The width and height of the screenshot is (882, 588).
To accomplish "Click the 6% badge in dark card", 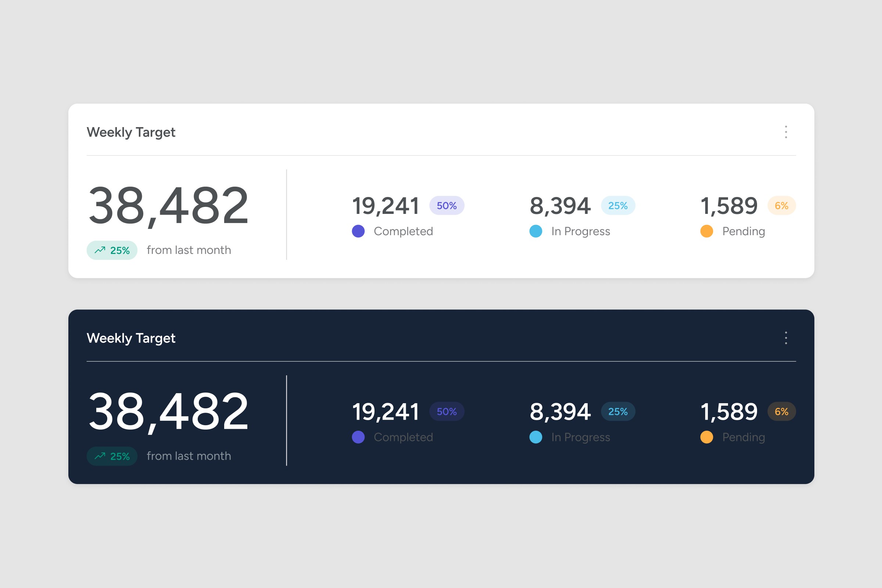I will pos(782,411).
